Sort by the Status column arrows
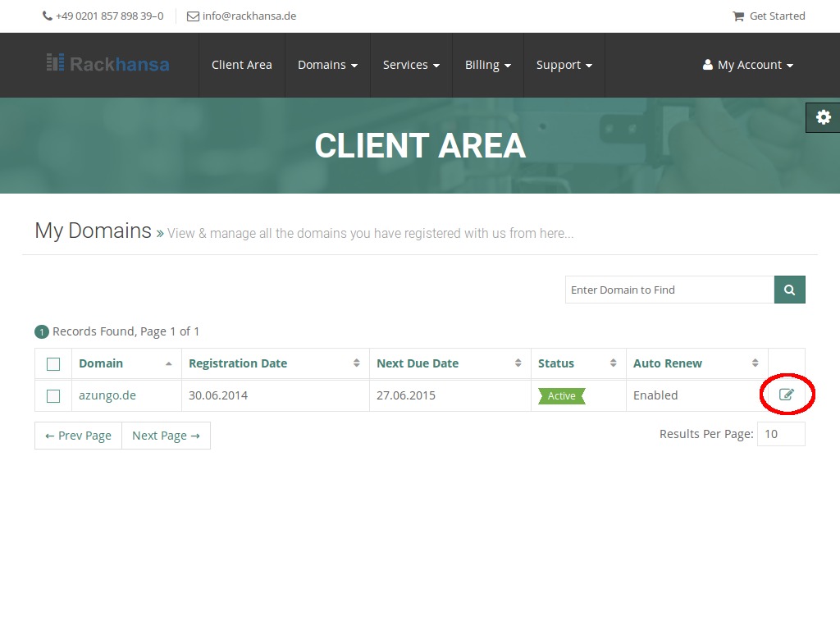The height and width of the screenshot is (630, 840). pos(613,363)
